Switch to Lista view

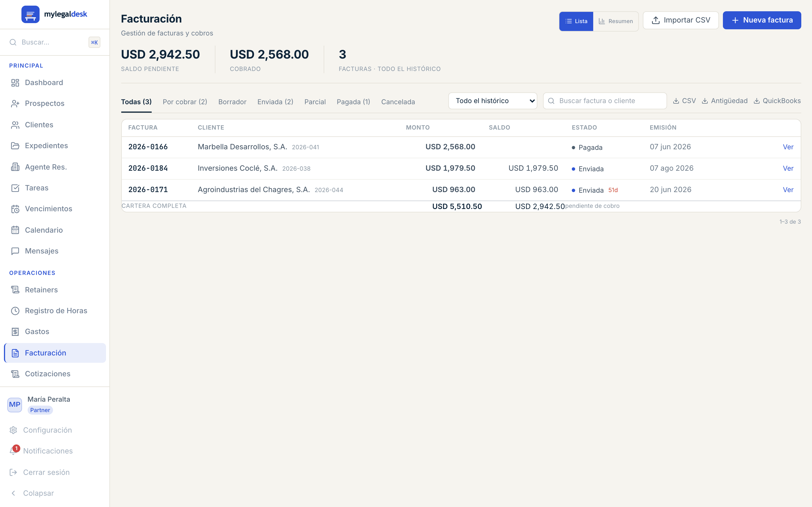click(x=576, y=21)
